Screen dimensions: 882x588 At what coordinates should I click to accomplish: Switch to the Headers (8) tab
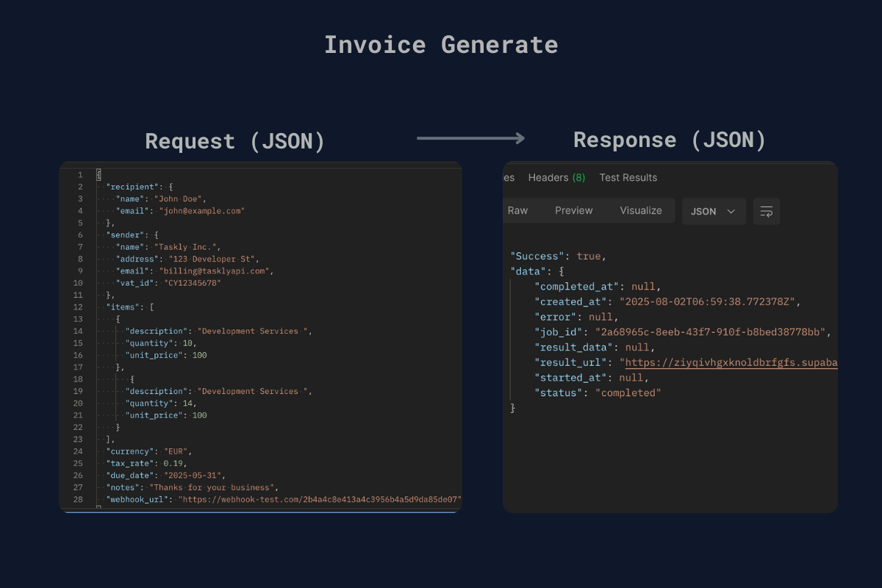click(x=556, y=177)
